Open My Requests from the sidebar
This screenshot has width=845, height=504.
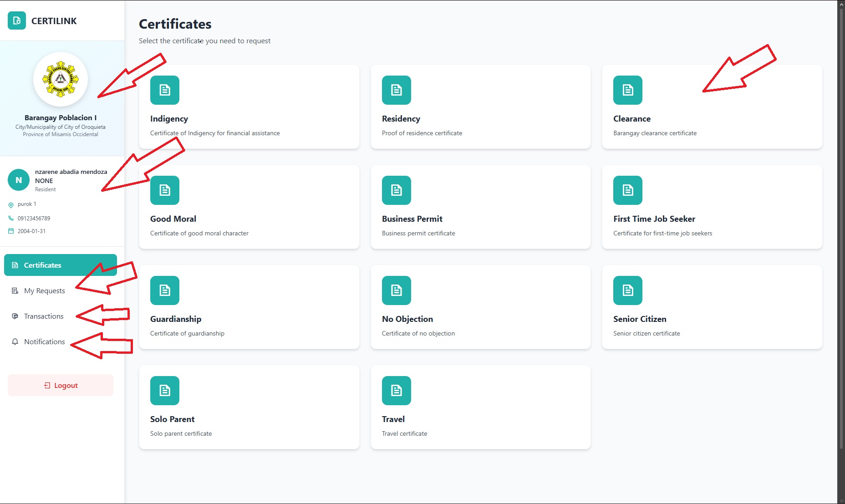point(44,290)
